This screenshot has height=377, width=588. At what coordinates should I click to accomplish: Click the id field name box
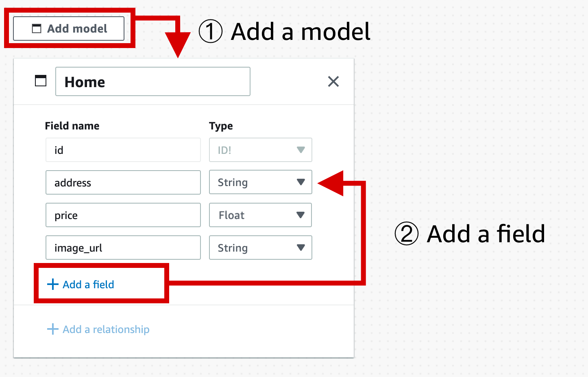click(x=123, y=150)
